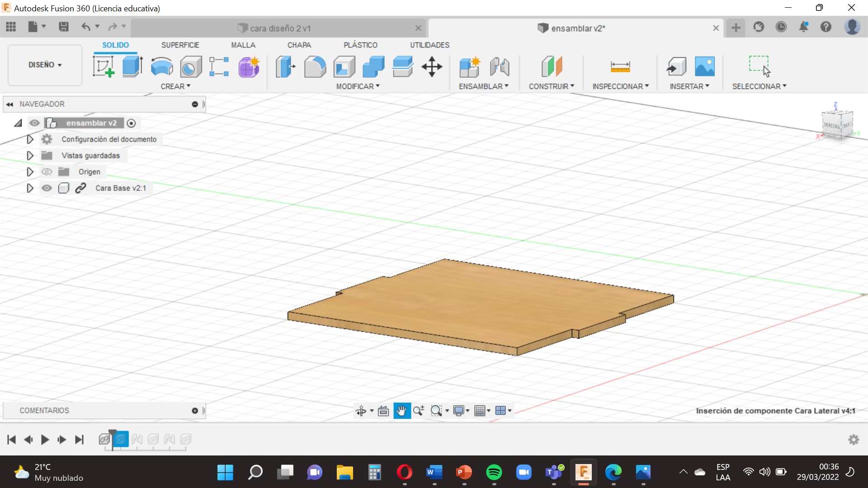This screenshot has height=488, width=868.
Task: Expand the COMENTARIOS panel
Action: [x=195, y=411]
